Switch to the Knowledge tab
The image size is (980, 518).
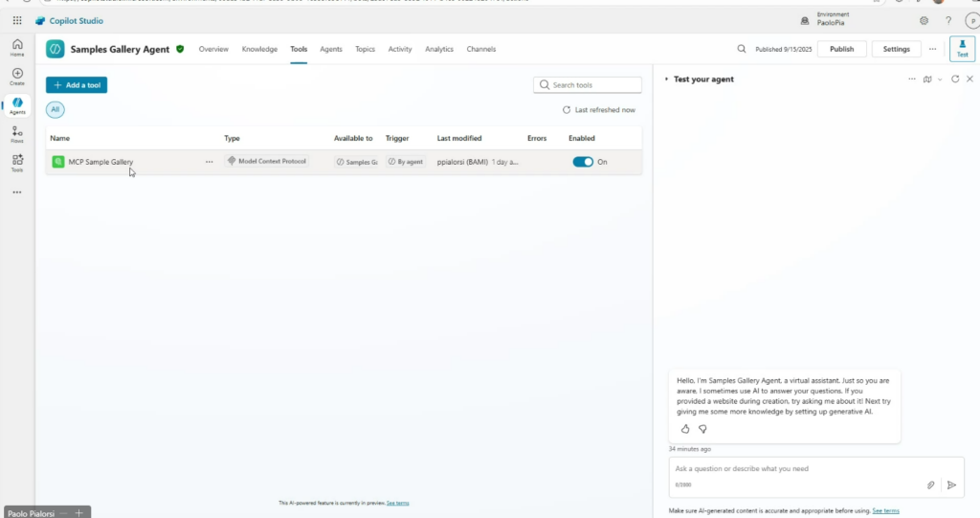click(x=259, y=49)
